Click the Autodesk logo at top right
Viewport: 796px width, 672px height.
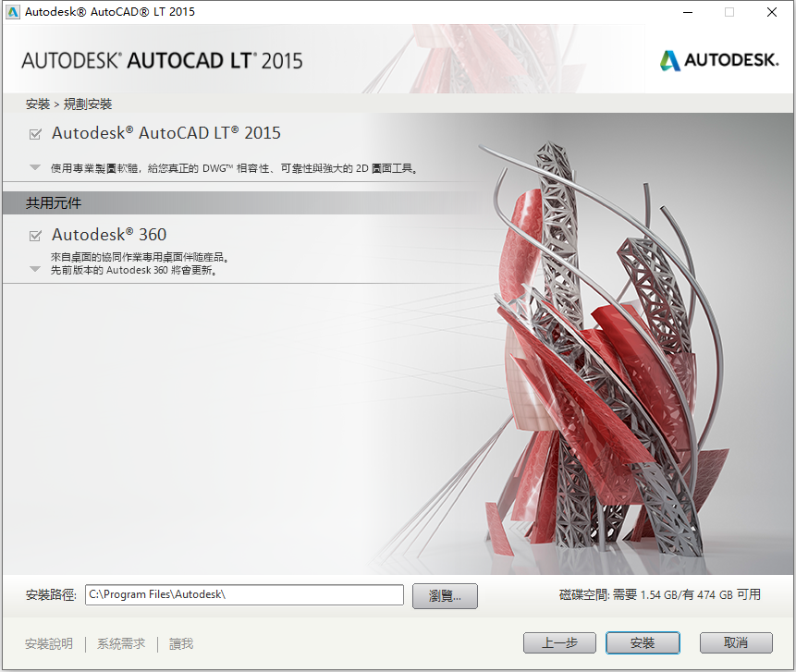pyautogui.click(x=719, y=60)
